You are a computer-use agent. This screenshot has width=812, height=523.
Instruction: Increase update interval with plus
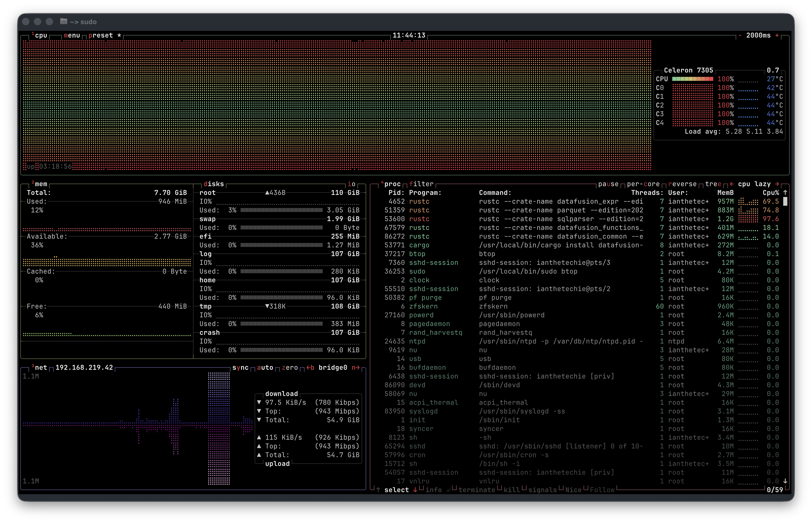pos(777,35)
